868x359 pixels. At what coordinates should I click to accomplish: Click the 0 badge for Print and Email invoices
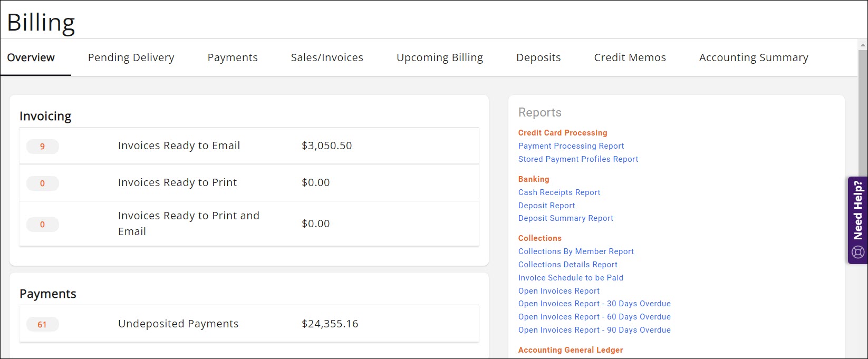pyautogui.click(x=43, y=225)
